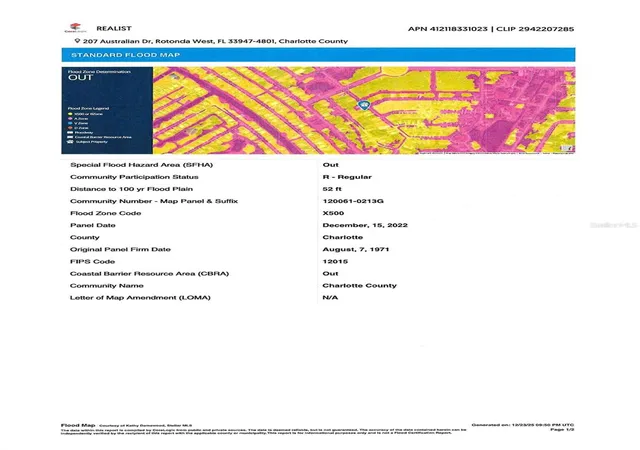Click the CLIP 2942207285 text

[x=535, y=29]
